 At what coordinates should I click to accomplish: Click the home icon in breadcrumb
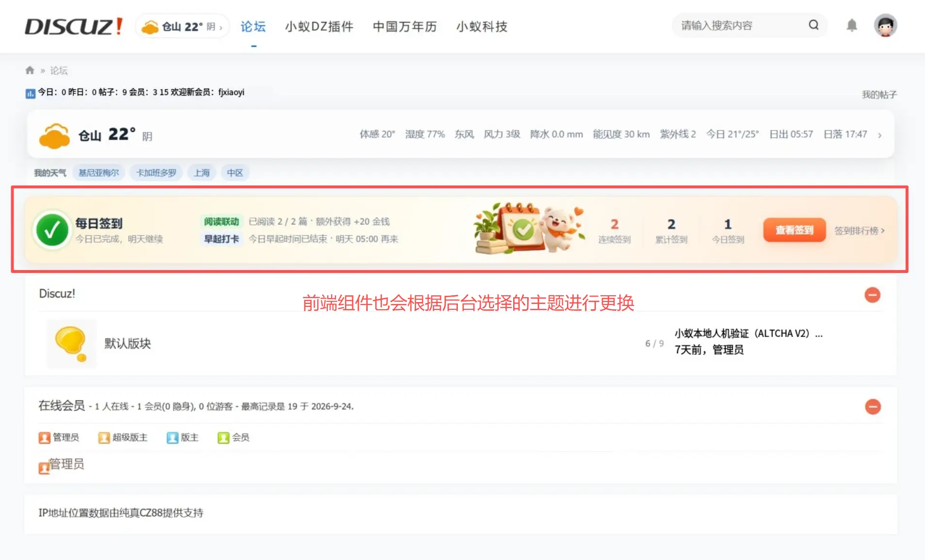point(30,70)
